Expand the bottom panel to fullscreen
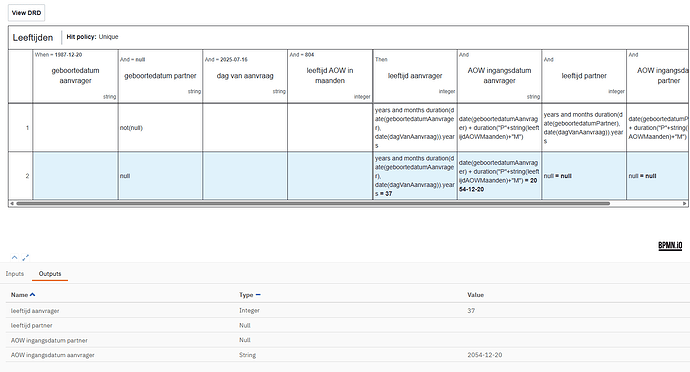Screen dimensions: 690x372 click(x=26, y=258)
